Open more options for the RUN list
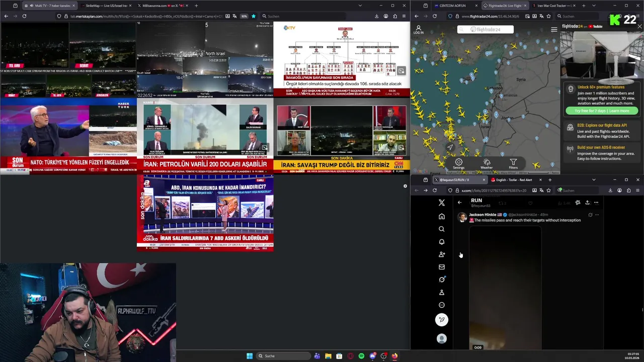 pos(596,203)
